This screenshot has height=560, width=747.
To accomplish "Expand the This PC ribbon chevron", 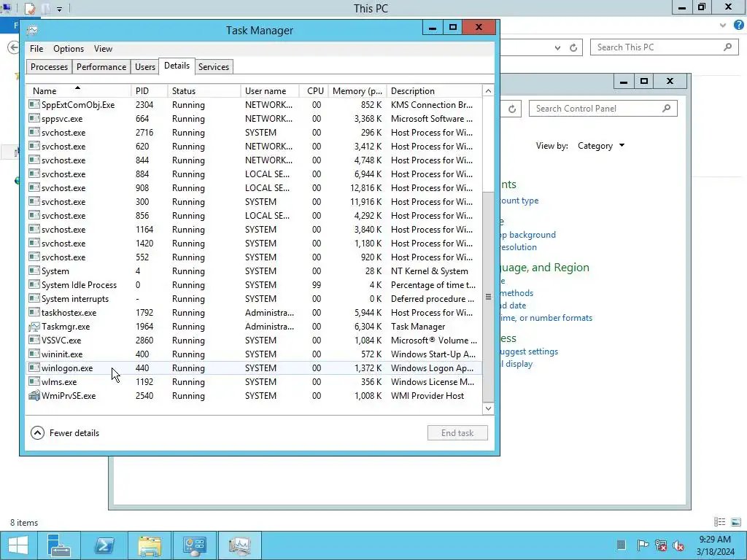I will (x=723, y=26).
